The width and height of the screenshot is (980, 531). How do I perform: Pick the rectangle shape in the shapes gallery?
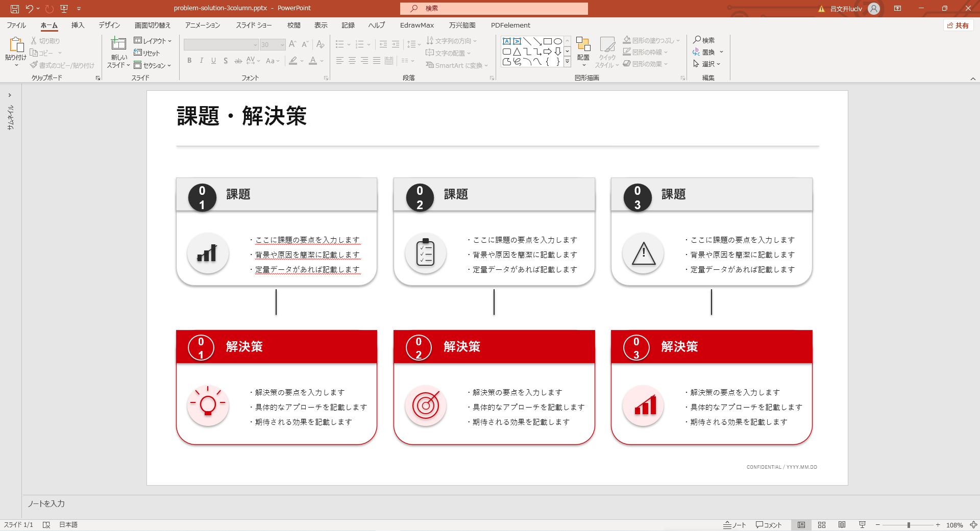coord(548,41)
